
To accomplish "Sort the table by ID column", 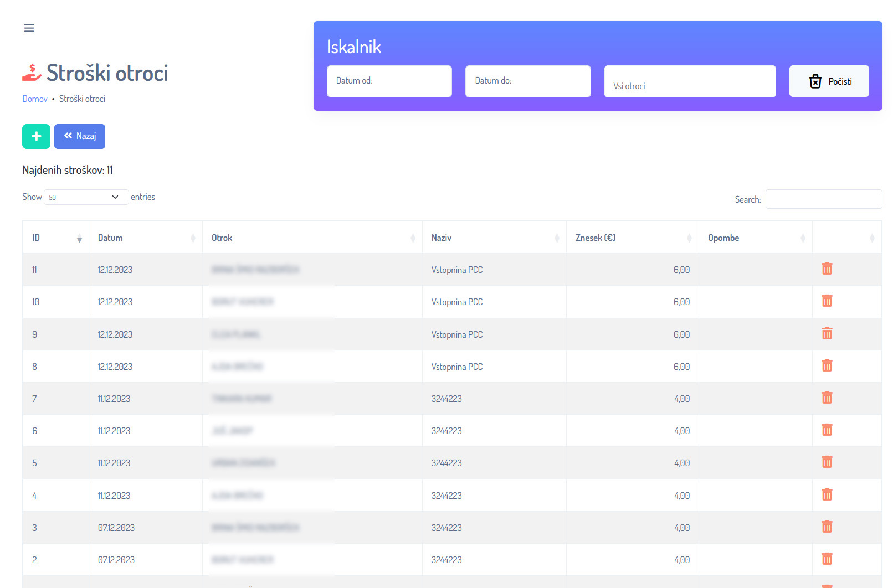I will pos(55,238).
